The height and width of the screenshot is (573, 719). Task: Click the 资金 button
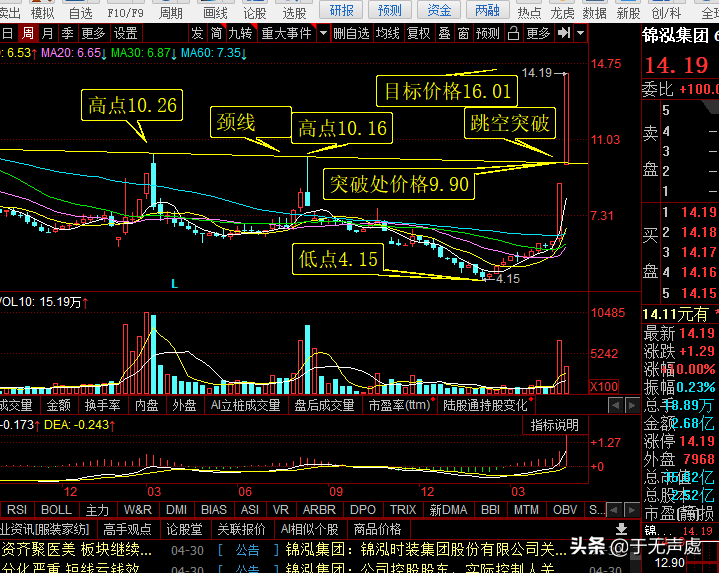(439, 10)
